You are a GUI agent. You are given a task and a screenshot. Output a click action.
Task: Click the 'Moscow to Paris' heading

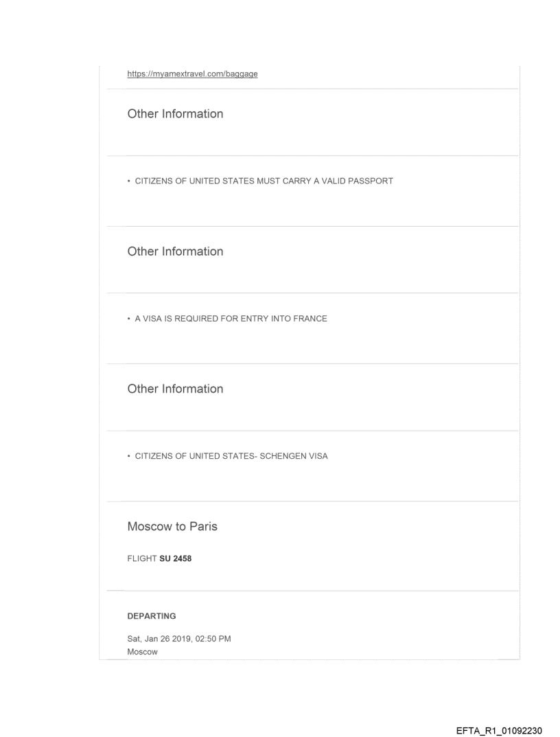pyautogui.click(x=170, y=527)
